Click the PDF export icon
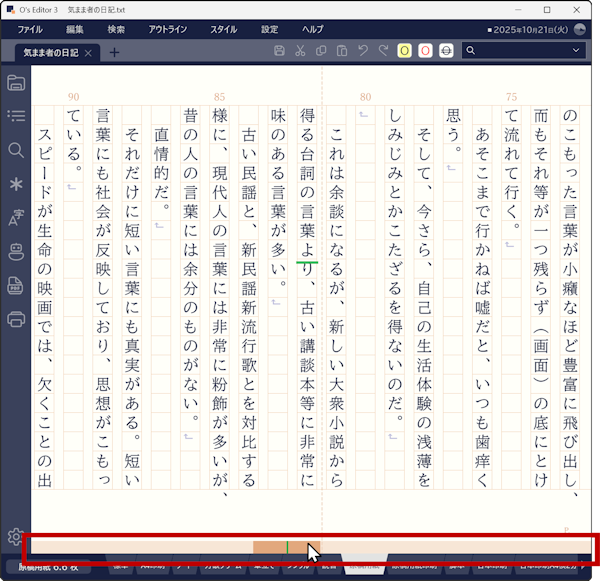600x581 pixels. 16,286
